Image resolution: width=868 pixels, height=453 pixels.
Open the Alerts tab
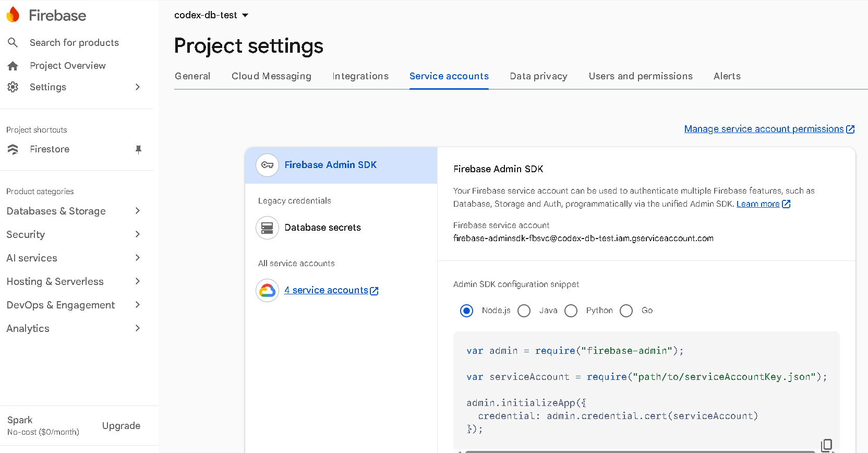[727, 76]
